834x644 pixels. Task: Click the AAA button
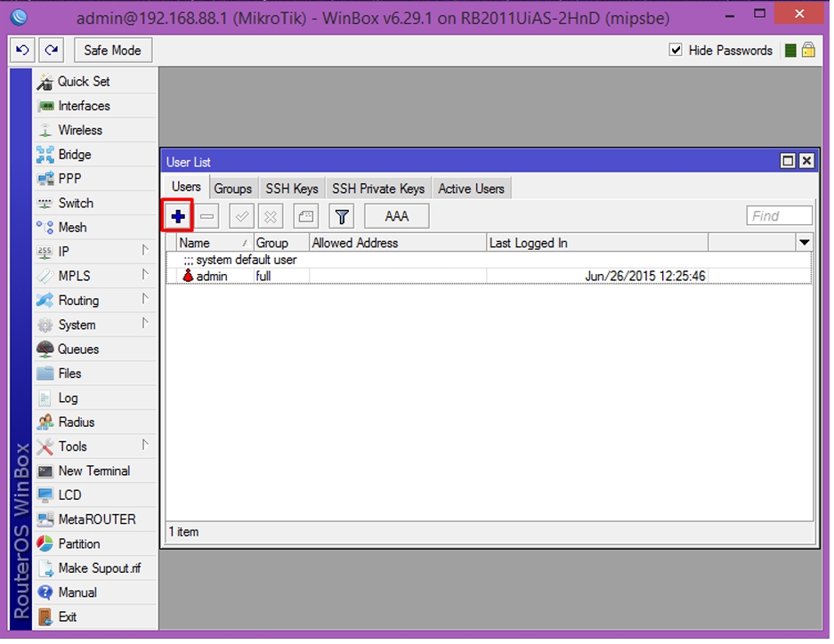397,216
